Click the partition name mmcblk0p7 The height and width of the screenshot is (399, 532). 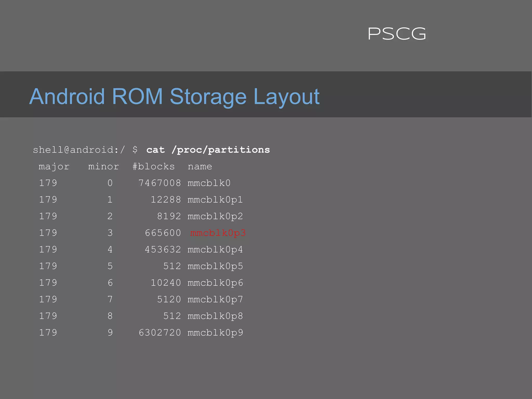pyautogui.click(x=215, y=300)
